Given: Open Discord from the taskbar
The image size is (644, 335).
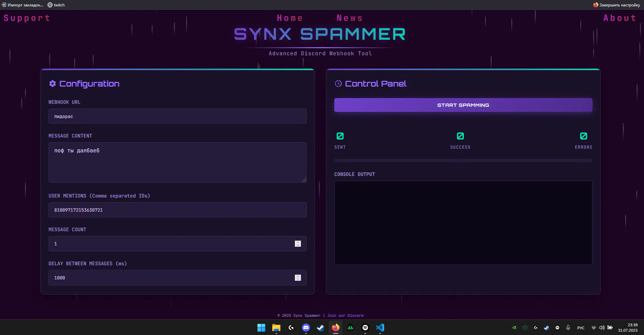Looking at the screenshot, I should tap(306, 328).
